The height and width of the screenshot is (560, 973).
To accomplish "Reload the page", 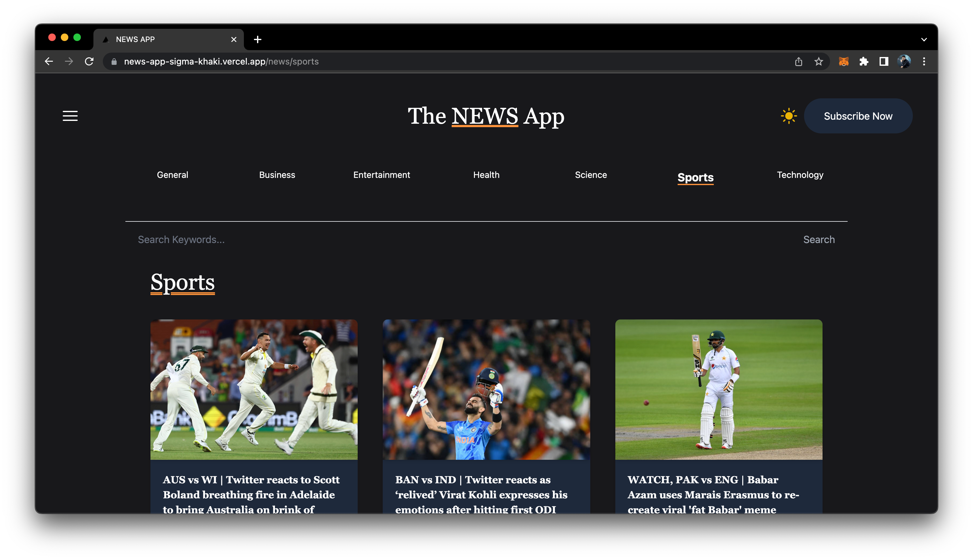I will coord(89,61).
